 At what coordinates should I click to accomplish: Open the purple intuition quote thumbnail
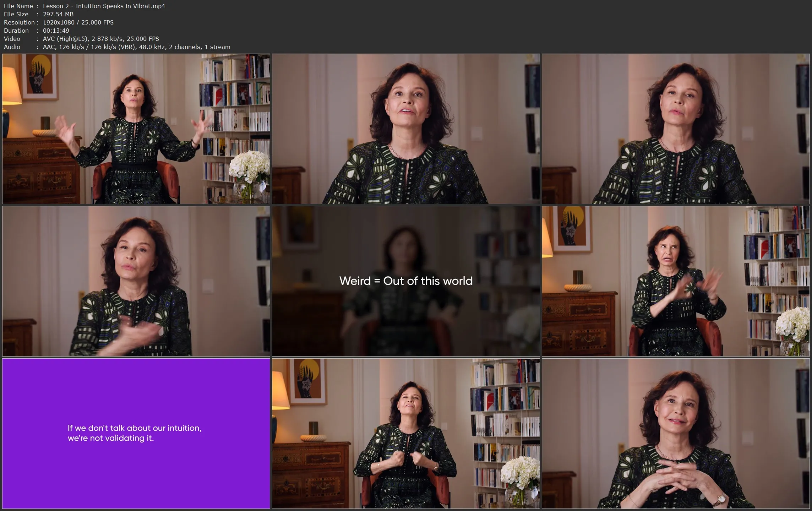click(136, 434)
